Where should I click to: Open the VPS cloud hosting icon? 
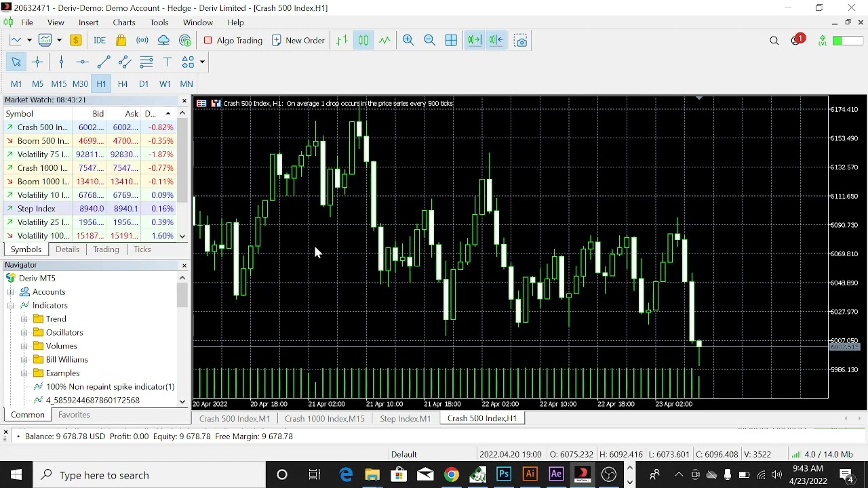click(x=163, y=41)
